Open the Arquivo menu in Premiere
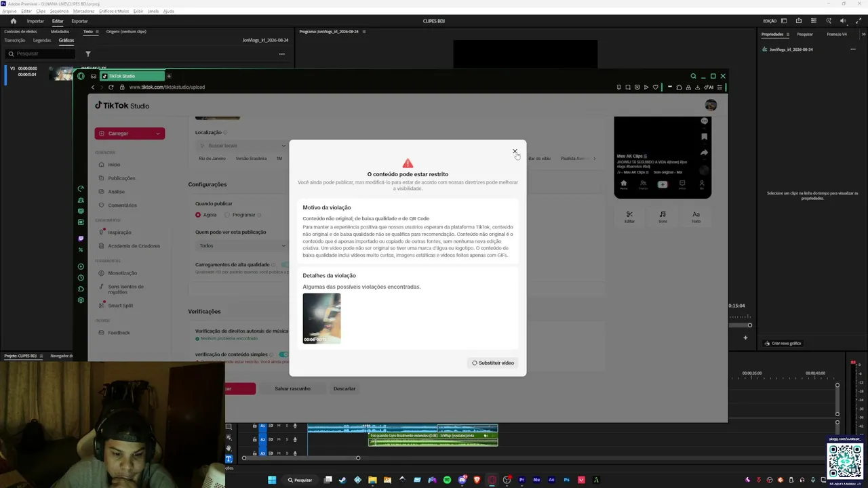 pos(9,12)
